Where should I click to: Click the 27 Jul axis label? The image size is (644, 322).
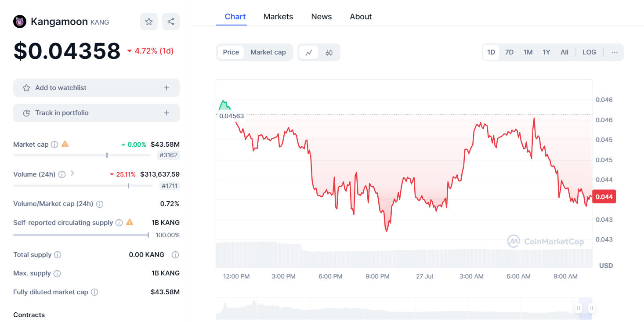point(425,276)
